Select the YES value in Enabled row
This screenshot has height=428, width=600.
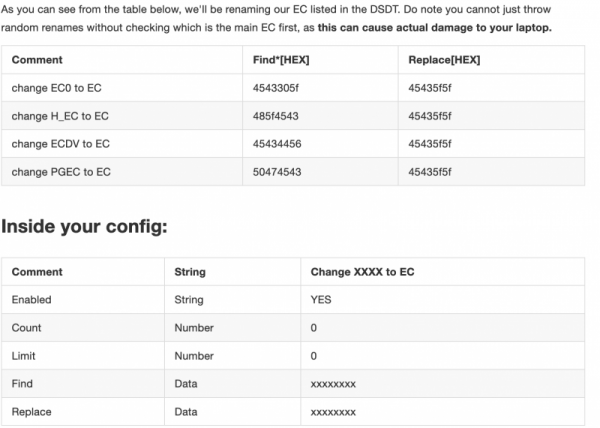click(x=321, y=299)
